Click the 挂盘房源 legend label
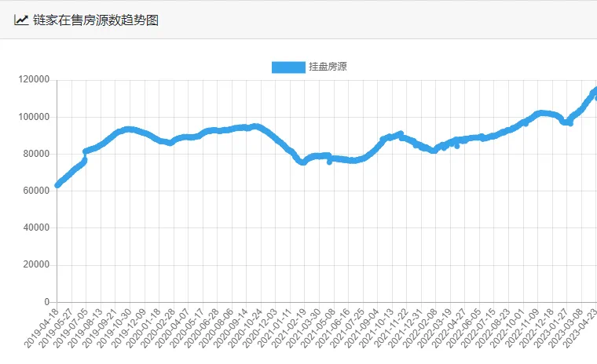 (x=328, y=67)
